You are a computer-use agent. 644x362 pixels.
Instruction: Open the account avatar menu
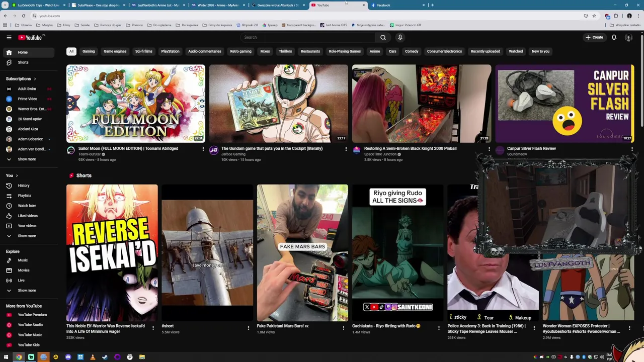click(628, 37)
